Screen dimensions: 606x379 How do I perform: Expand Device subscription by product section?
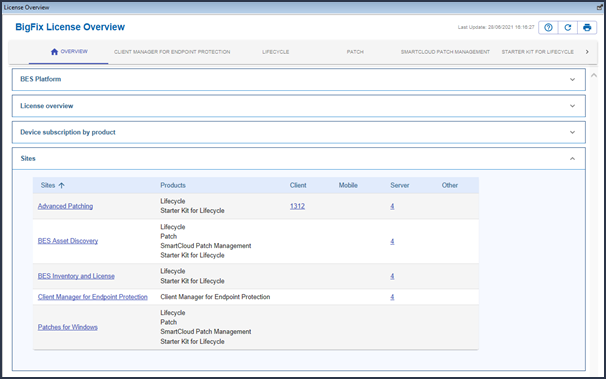click(572, 132)
